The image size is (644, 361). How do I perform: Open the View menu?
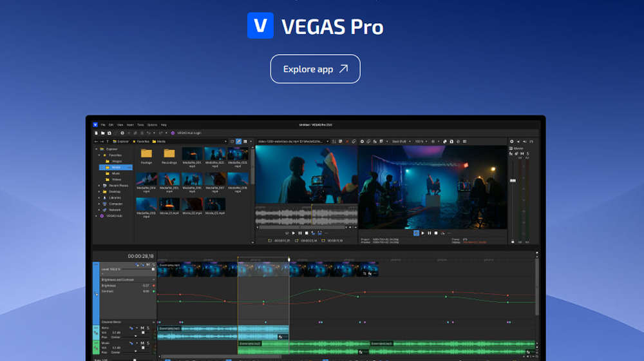(120, 125)
